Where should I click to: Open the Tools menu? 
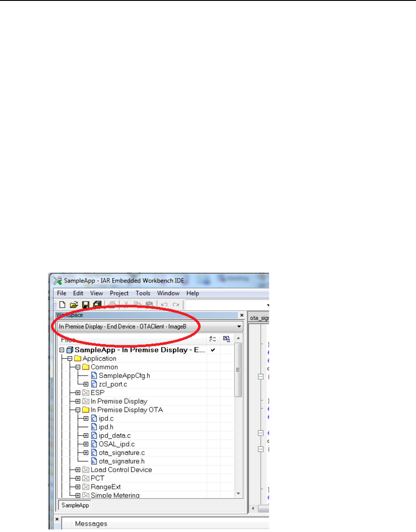143,293
